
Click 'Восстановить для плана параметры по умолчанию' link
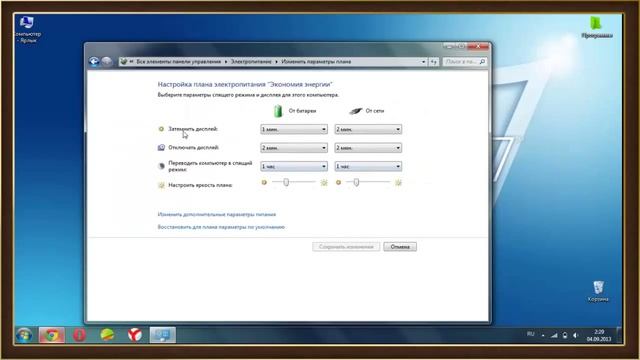click(221, 227)
